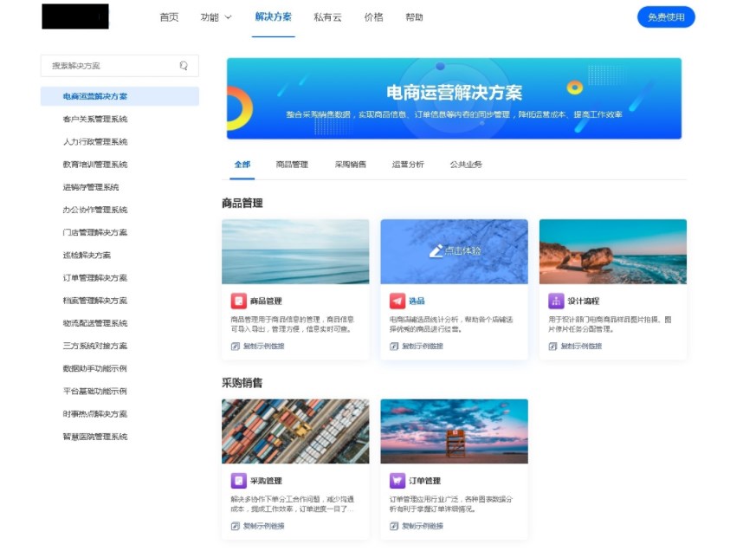Image resolution: width=756 pixels, height=551 pixels.
Task: Click the purple 采购管理 card icon
Action: pyautogui.click(x=238, y=481)
